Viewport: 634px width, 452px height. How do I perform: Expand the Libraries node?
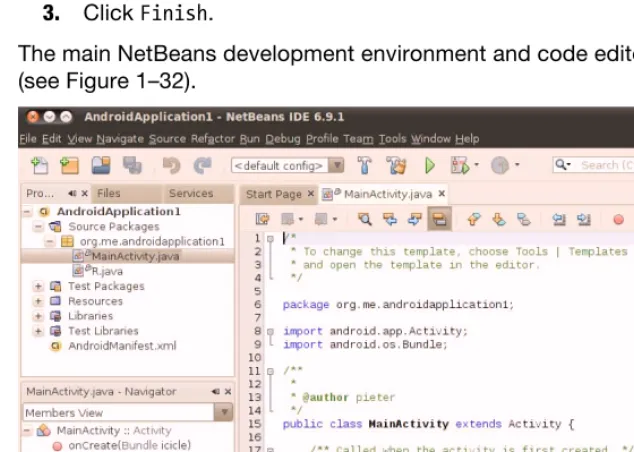38,316
